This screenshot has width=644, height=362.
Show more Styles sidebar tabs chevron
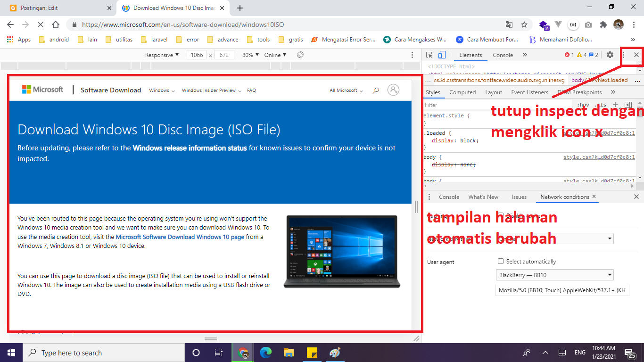click(x=613, y=92)
